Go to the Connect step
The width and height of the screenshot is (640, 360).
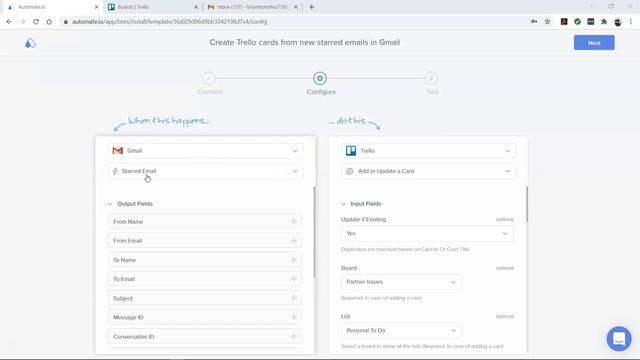click(209, 78)
